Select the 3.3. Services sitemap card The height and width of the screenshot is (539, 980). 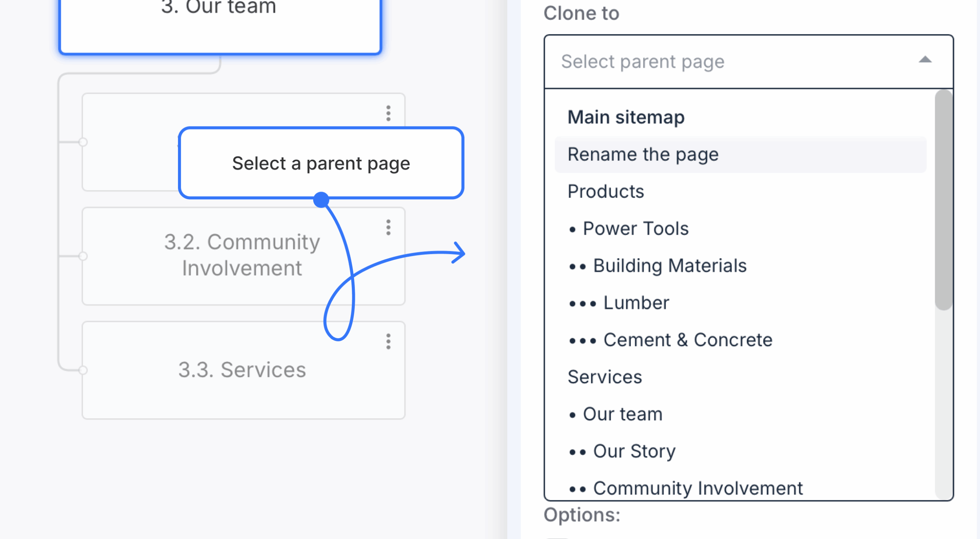[x=243, y=370]
